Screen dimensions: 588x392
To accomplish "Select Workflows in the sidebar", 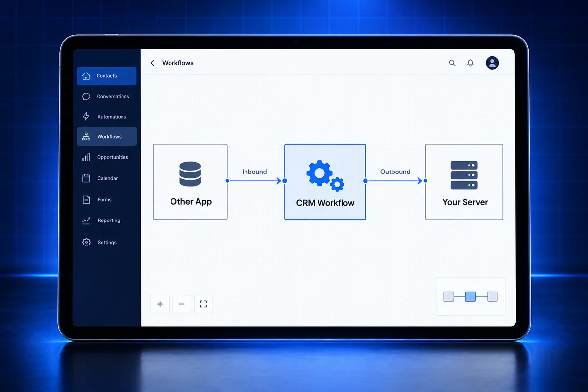I will click(107, 137).
